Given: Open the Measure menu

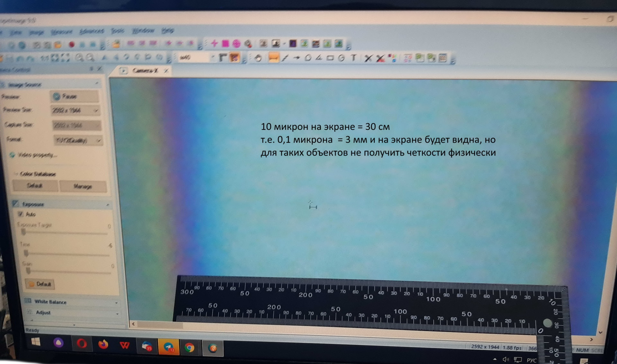Looking at the screenshot, I should coord(61,32).
